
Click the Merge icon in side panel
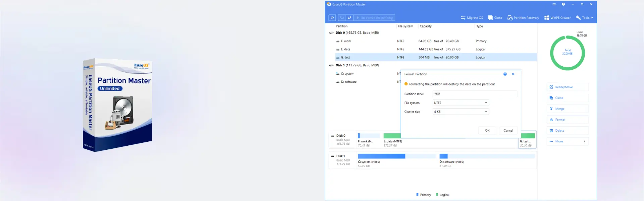pos(551,109)
